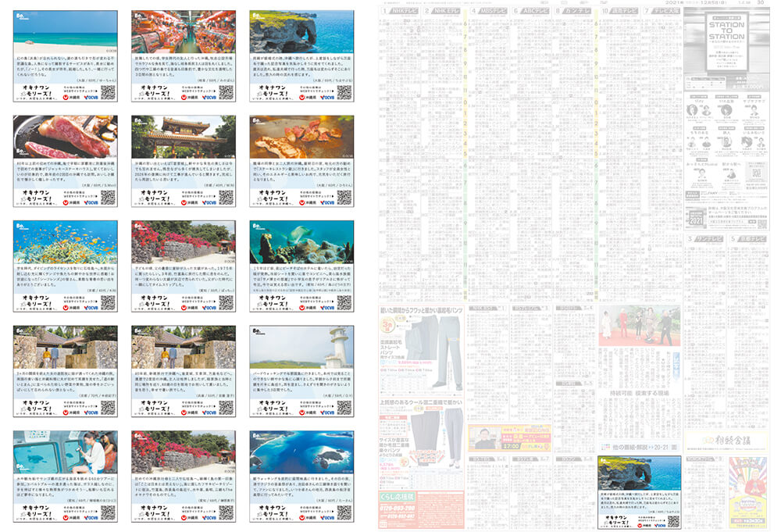Click the Okinawa prefecture logo on the lighthouse card
The width and height of the screenshot is (781, 532).
(x=301, y=412)
